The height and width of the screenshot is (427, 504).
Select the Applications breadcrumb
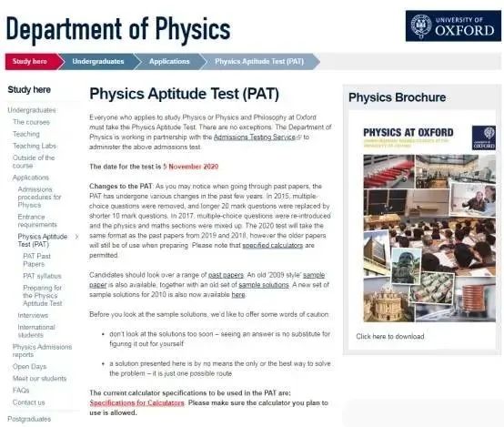[x=169, y=62]
